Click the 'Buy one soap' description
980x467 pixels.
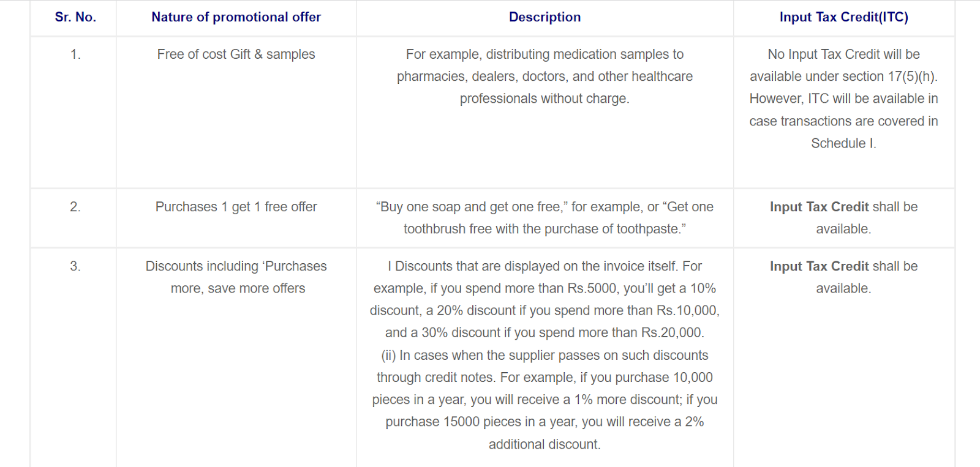pyautogui.click(x=545, y=218)
